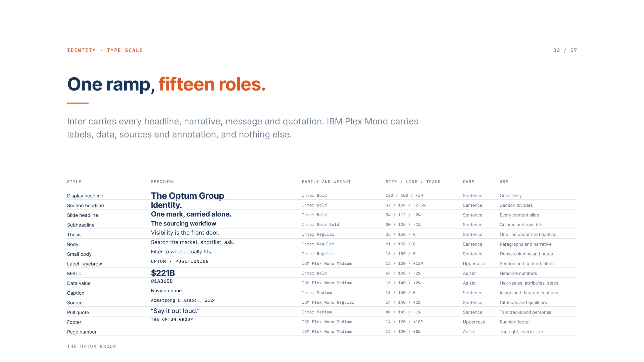Click the page number '32 / 57'

click(565, 50)
